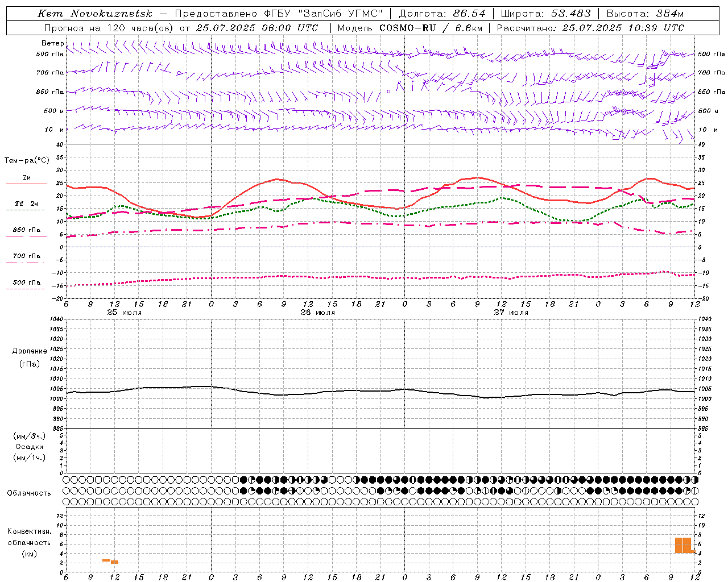Click the '(мм/1ч.)' precipitation unit label
The image size is (728, 582).
(x=30, y=458)
